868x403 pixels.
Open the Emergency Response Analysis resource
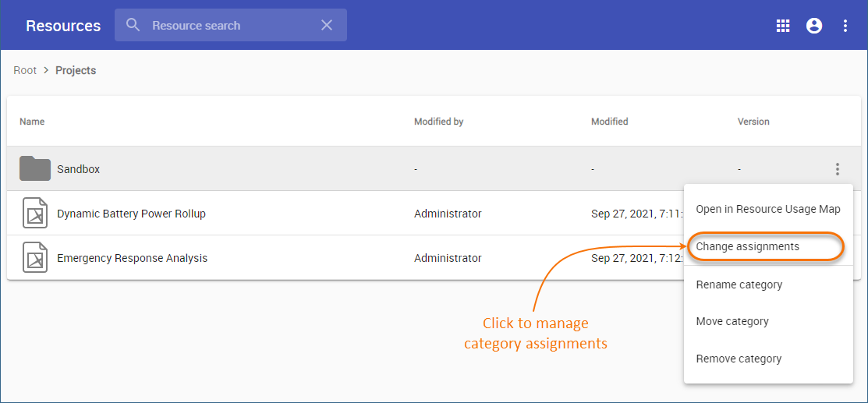click(132, 258)
